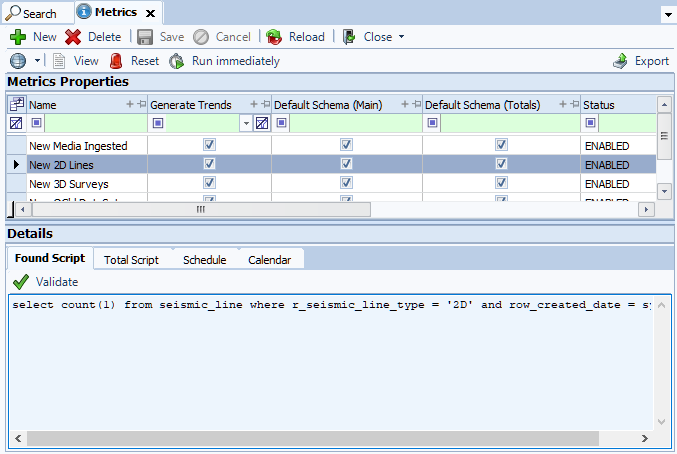Toggle Default Schema (Main) for New 2D Lines
Image resolution: width=677 pixels, height=454 pixels.
[x=346, y=164]
